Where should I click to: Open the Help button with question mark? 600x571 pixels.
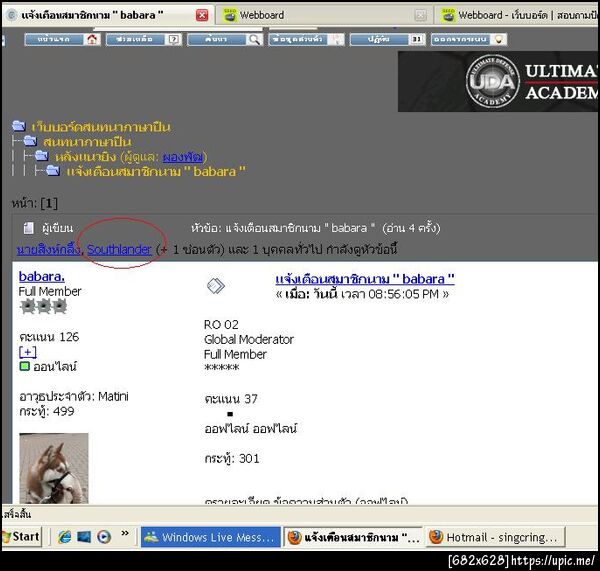[x=143, y=39]
